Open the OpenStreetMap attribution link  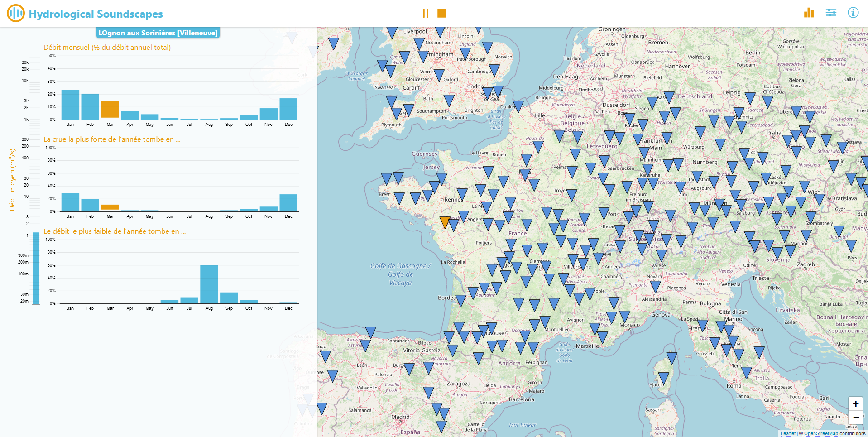[821, 433]
